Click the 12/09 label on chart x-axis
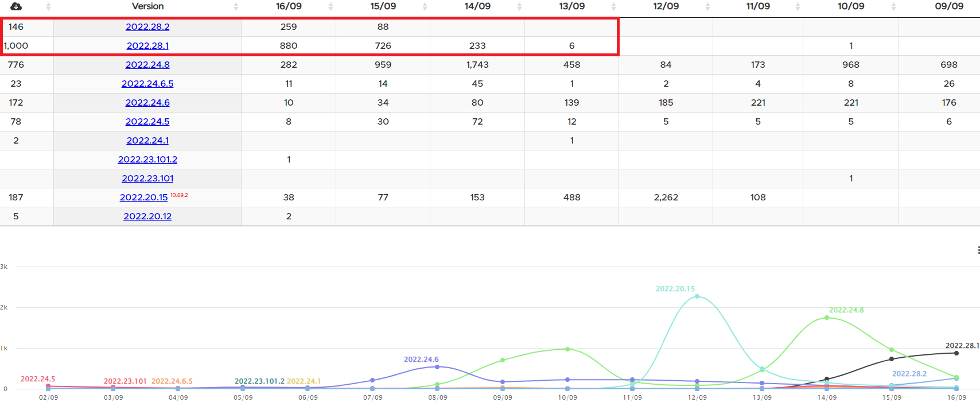 point(697,397)
